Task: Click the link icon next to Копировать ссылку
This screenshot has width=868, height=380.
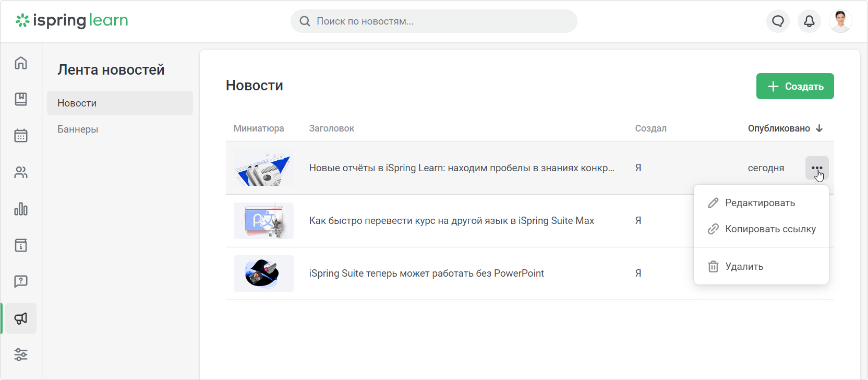Action: (713, 229)
